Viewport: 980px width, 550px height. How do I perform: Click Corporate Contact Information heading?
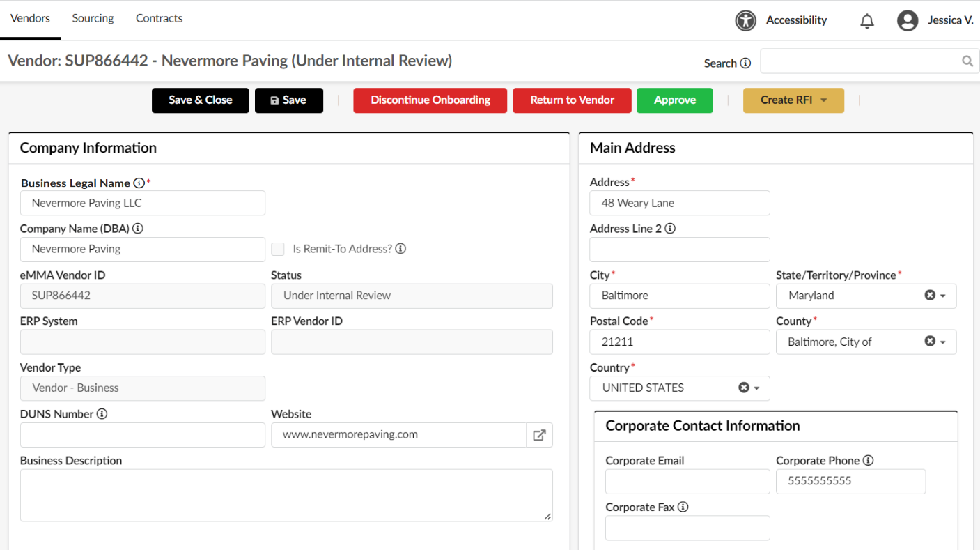(x=703, y=426)
